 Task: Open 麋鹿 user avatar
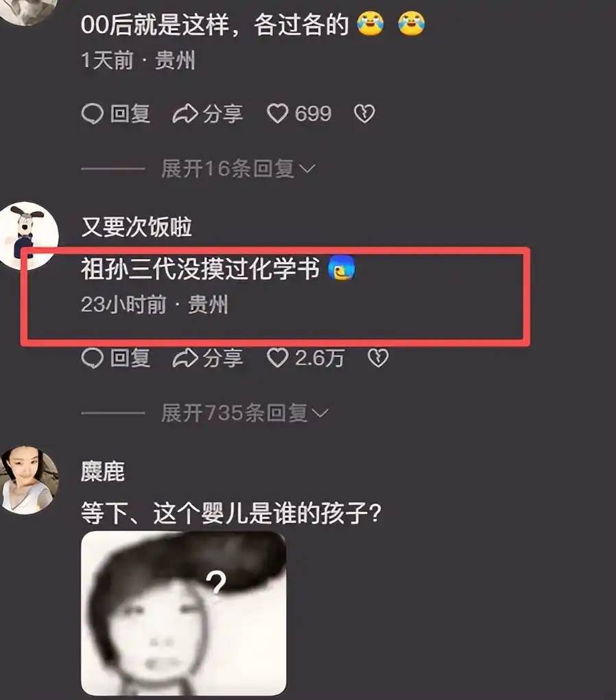click(x=29, y=480)
